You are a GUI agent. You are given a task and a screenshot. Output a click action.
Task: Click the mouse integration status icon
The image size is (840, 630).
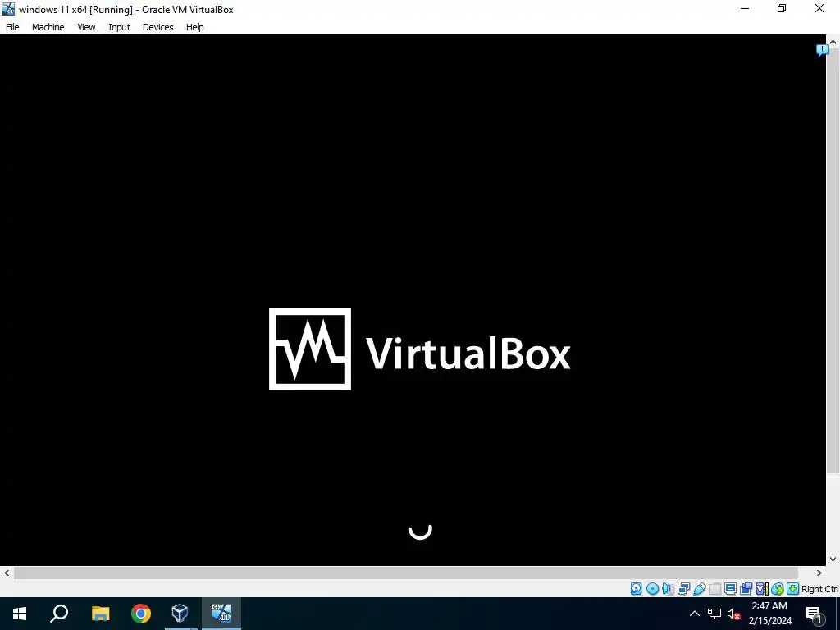[778, 589]
